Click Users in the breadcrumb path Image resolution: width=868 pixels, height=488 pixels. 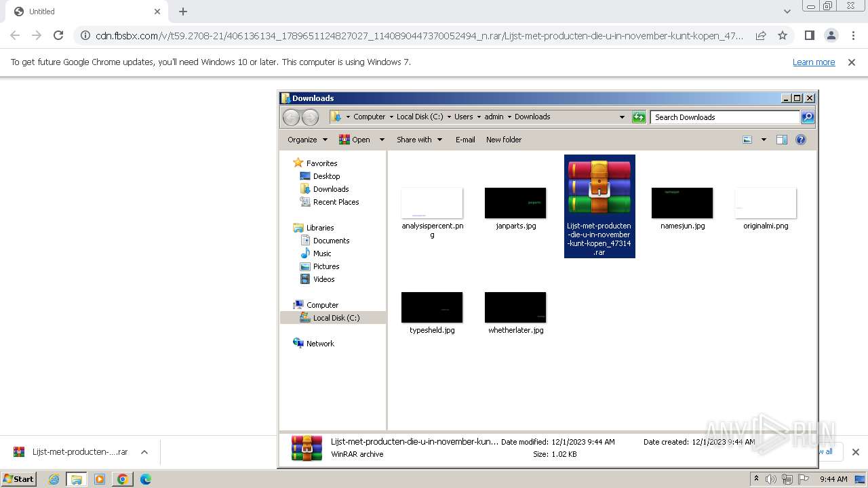(463, 117)
